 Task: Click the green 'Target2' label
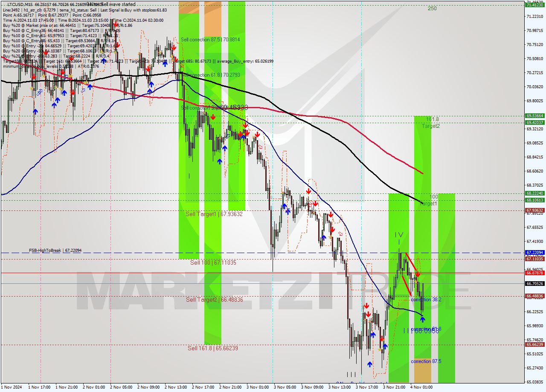(x=431, y=126)
